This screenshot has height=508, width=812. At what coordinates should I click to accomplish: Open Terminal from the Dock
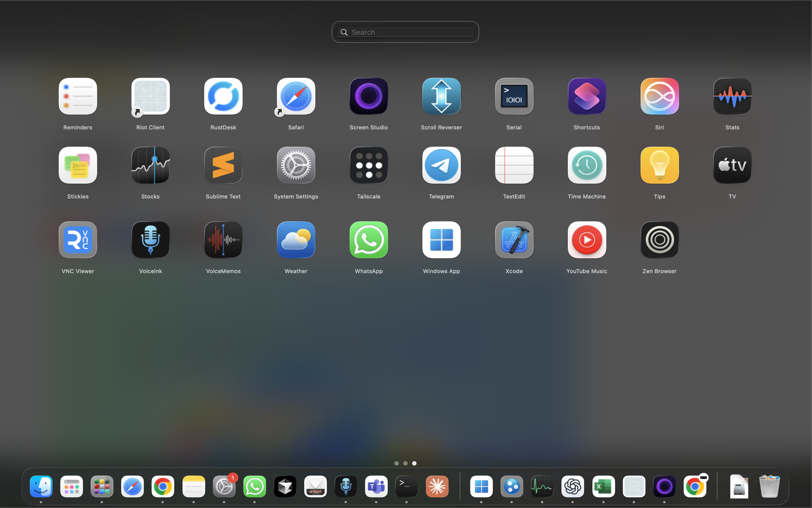coord(407,487)
